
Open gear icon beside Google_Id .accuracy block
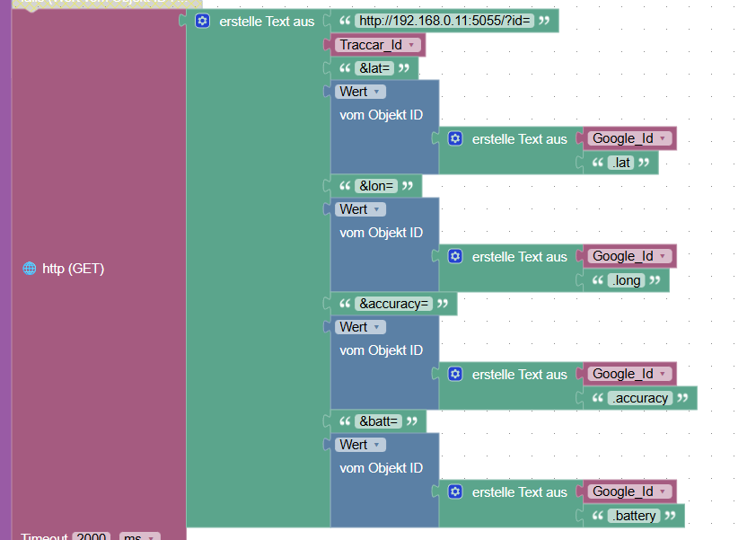[455, 374]
